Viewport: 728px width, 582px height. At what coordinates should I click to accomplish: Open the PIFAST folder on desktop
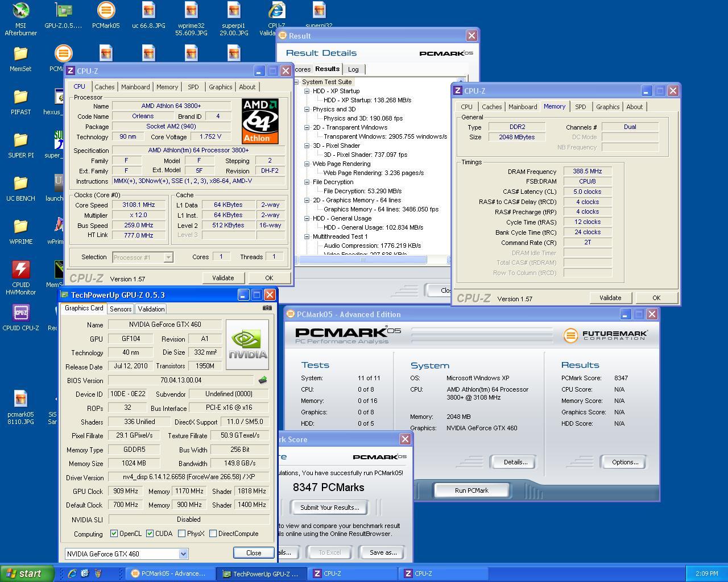20,102
